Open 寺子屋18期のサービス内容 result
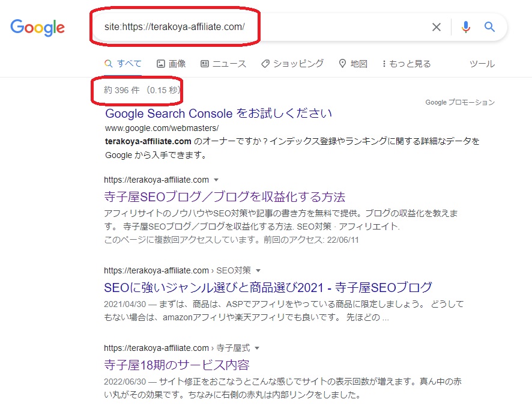Image resolution: width=532 pixels, height=408 pixels. pyautogui.click(x=177, y=365)
